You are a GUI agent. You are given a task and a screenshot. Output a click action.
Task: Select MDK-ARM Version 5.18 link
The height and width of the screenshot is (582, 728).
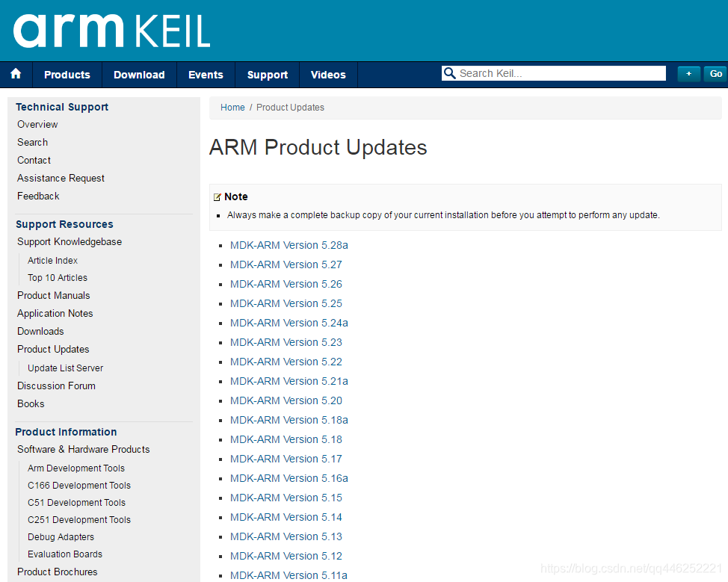[x=286, y=439]
